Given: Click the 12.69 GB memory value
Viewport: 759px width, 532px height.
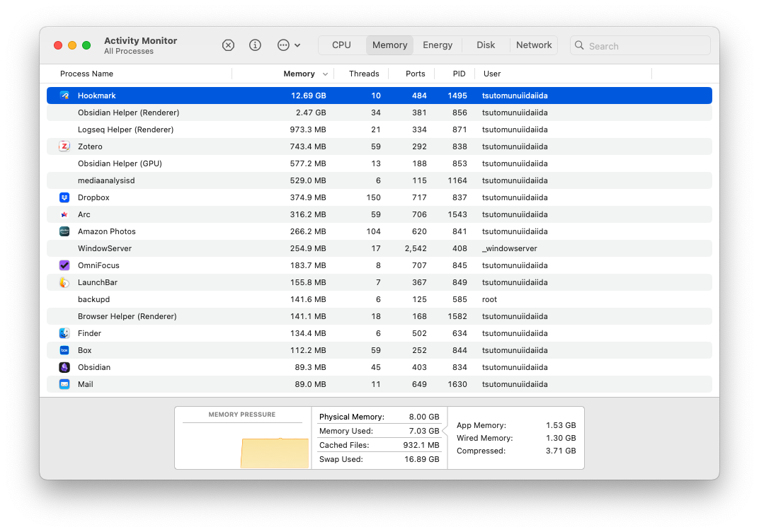Looking at the screenshot, I should pyautogui.click(x=309, y=96).
